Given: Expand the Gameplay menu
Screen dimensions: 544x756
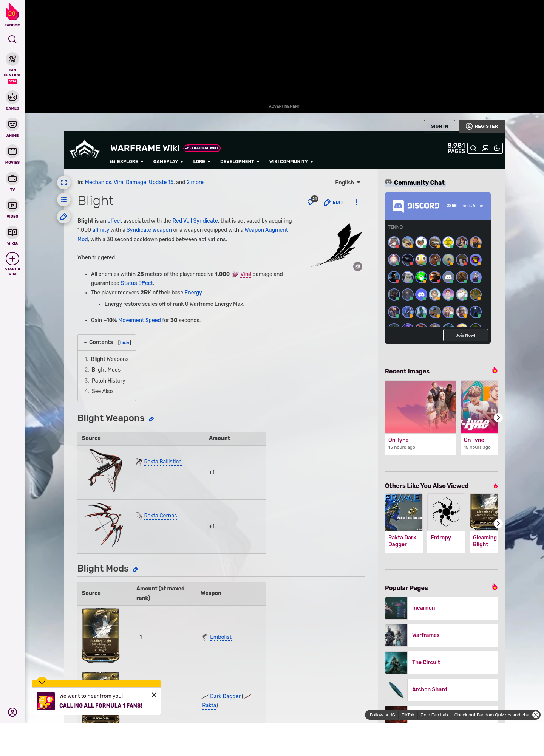Looking at the screenshot, I should pos(168,161).
